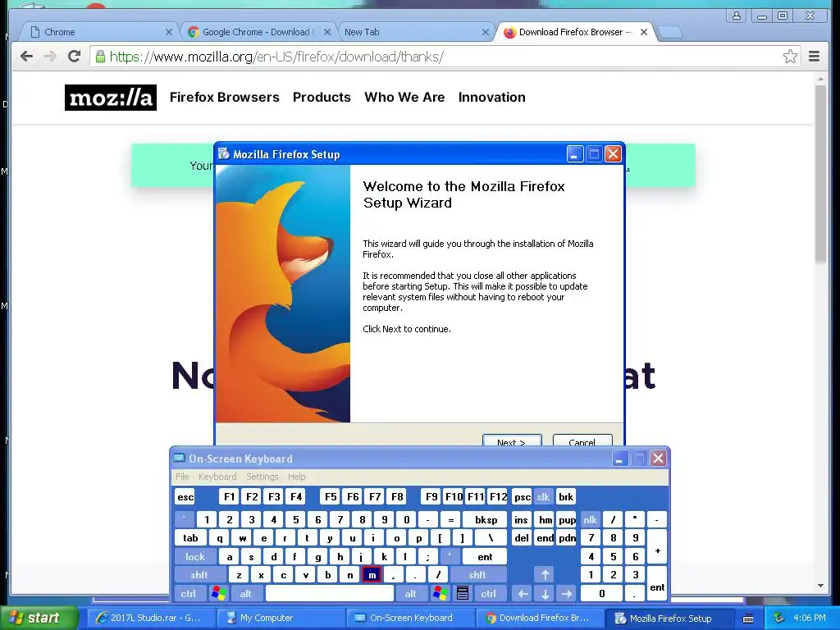Click the application menu key on keyboard

tap(463, 593)
